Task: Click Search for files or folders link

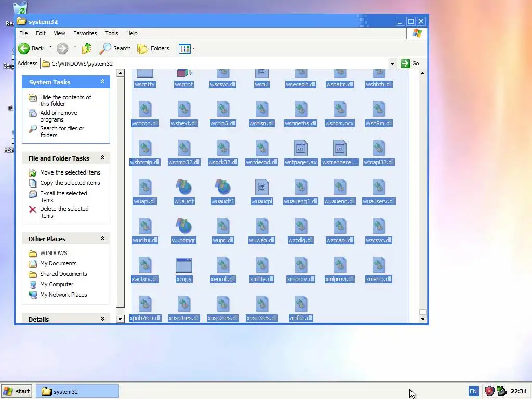Action: point(62,131)
